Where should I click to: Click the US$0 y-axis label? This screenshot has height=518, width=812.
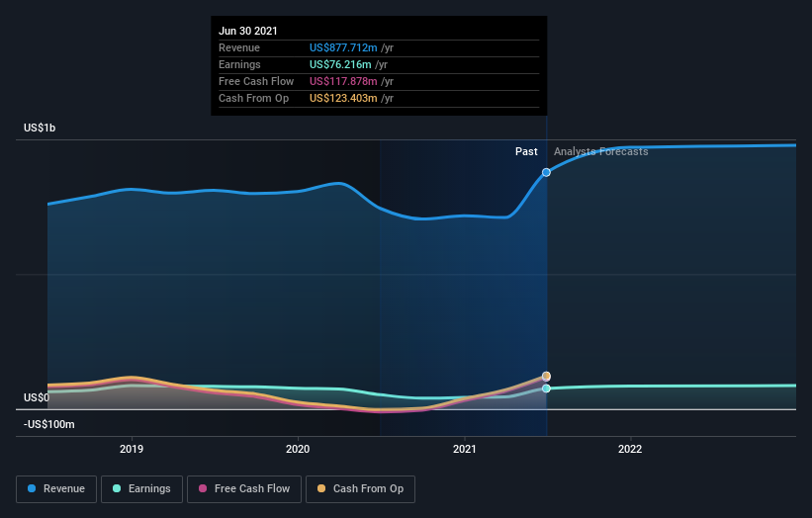point(37,397)
